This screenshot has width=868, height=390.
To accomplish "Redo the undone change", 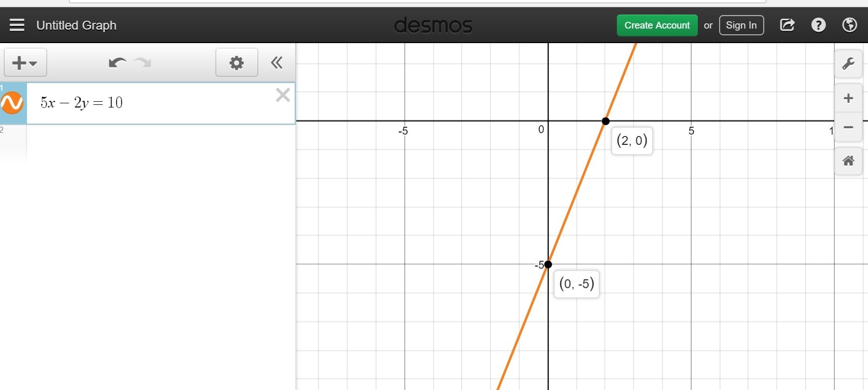I will click(142, 63).
